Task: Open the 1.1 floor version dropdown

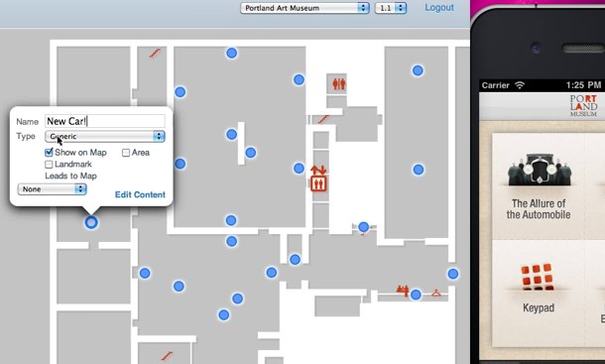Action: [x=391, y=8]
